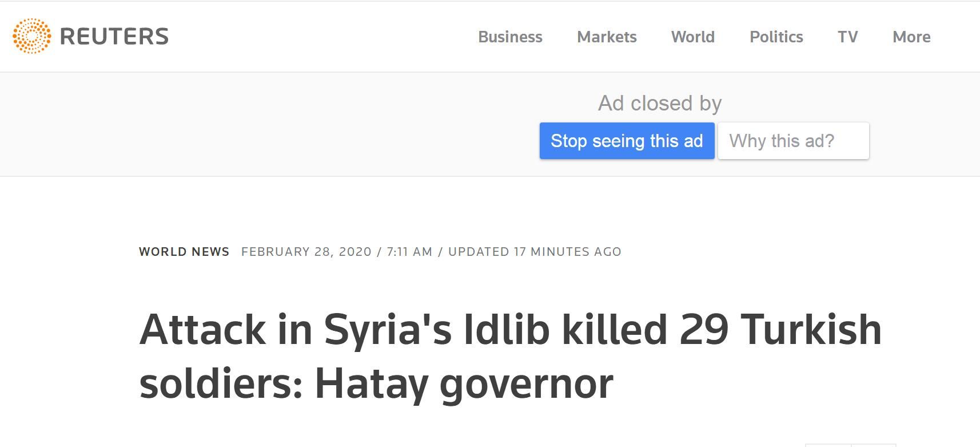
Task: Click the Ad closed by text
Action: tap(660, 103)
